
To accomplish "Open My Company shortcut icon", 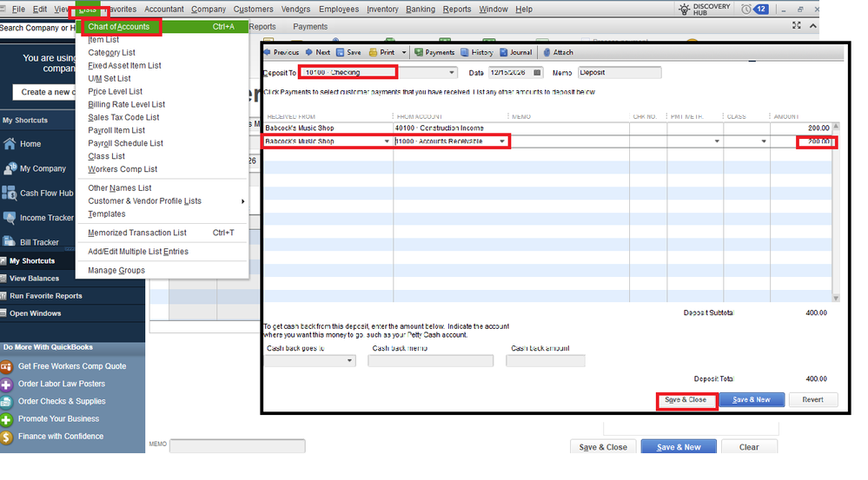I will (x=10, y=168).
